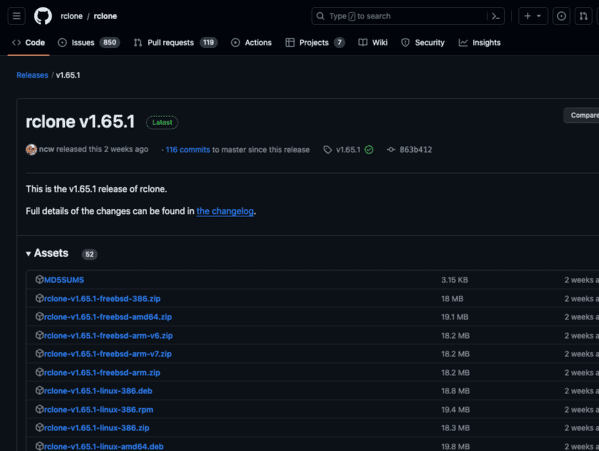Download the MD5SUMS file
Viewport: 599px width, 451px height.
point(64,280)
